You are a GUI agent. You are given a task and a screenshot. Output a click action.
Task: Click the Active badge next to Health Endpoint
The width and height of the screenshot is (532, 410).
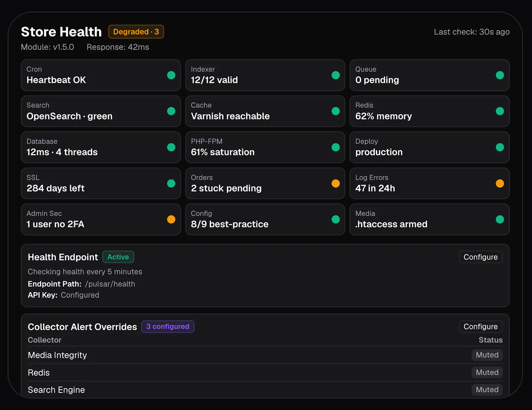(x=118, y=257)
